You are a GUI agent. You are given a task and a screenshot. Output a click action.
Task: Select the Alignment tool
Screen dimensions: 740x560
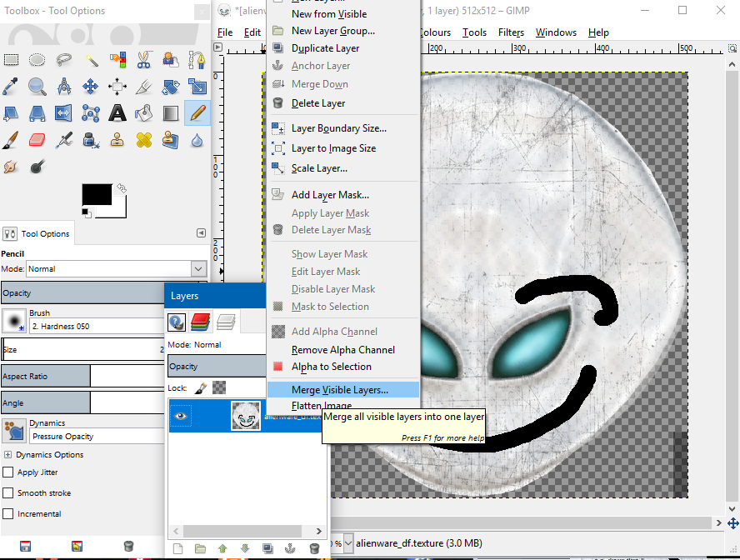click(117, 87)
